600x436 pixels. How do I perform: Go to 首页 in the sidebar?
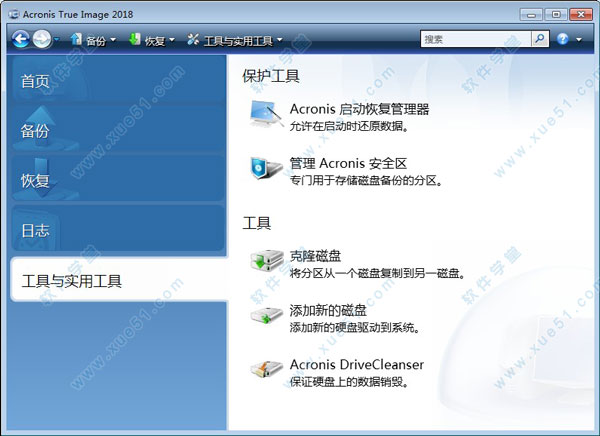tap(118, 80)
